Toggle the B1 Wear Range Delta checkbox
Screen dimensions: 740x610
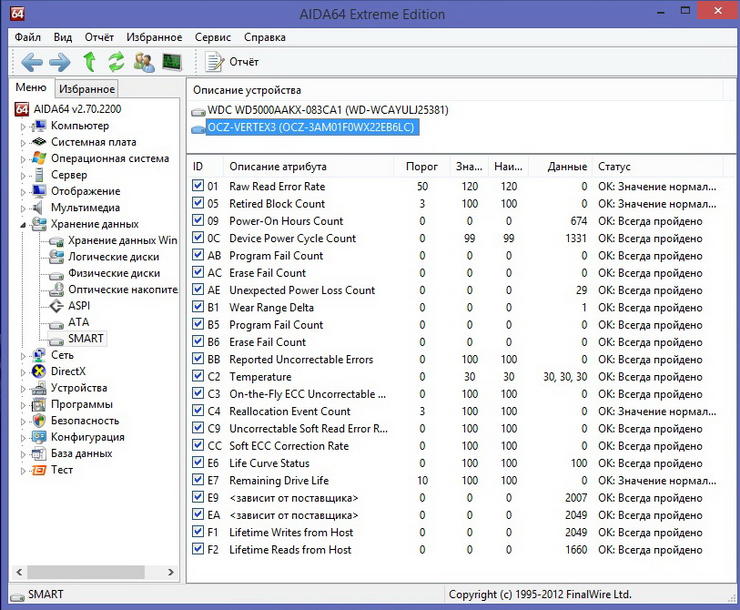pyautogui.click(x=198, y=307)
